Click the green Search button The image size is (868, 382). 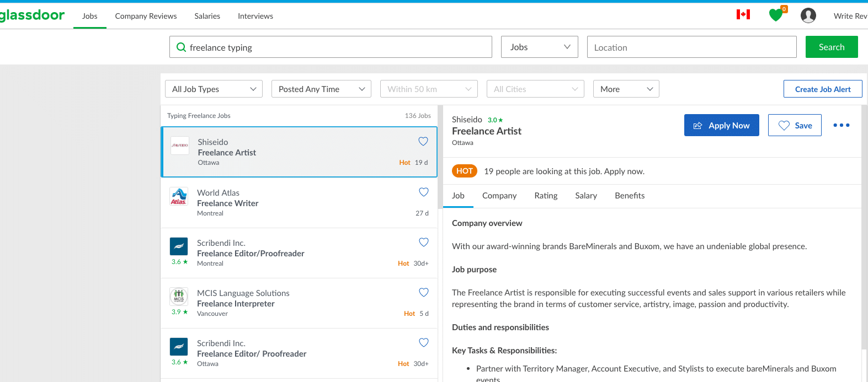(832, 47)
